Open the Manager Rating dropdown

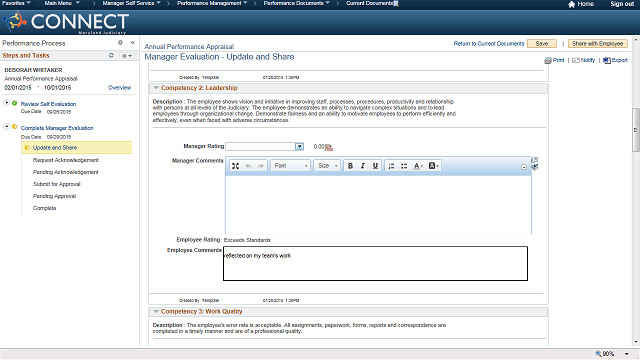(300, 147)
